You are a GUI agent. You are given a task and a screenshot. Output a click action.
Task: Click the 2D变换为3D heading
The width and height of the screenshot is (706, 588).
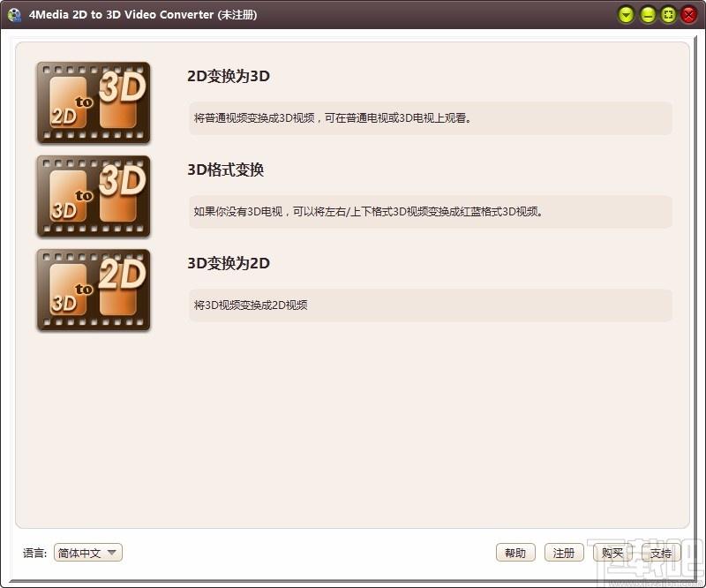(229, 76)
